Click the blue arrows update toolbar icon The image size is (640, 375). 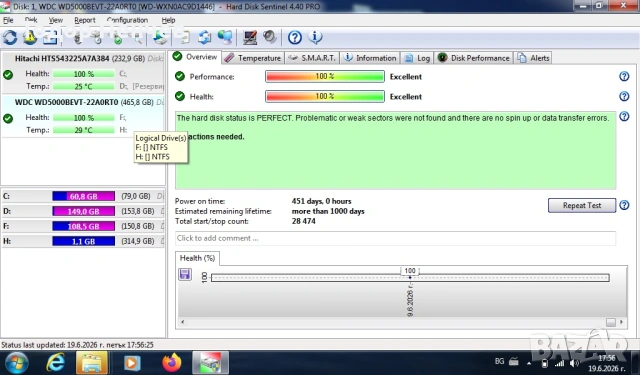click(204, 38)
